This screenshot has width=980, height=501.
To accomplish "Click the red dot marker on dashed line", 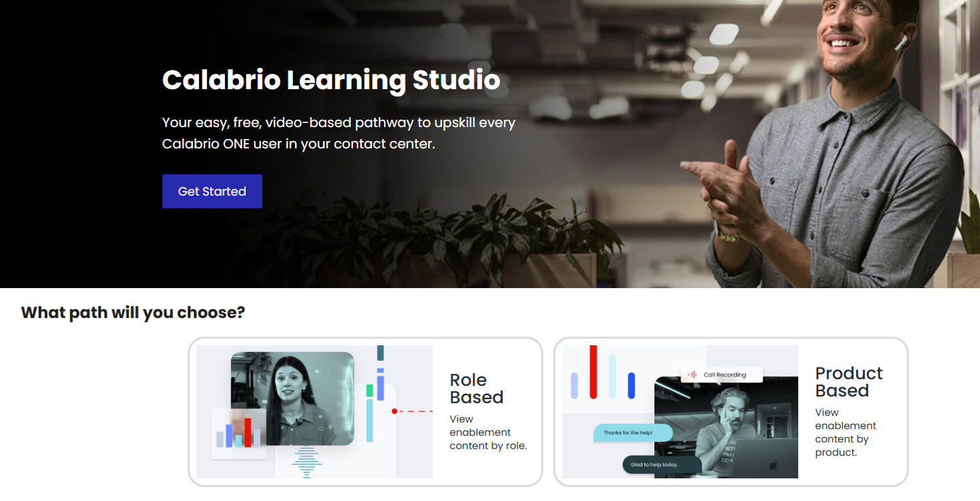I will tap(394, 411).
